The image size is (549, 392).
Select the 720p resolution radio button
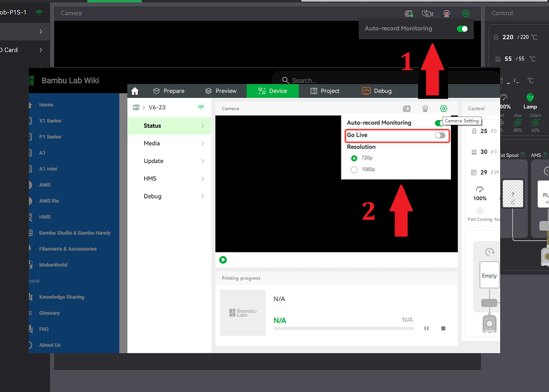coord(354,158)
